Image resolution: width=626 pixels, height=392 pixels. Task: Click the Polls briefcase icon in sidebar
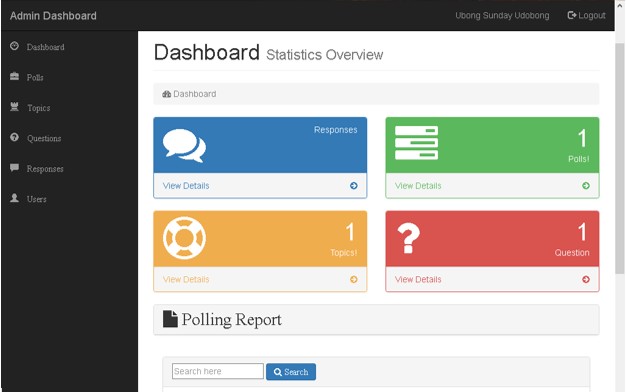(x=14, y=76)
